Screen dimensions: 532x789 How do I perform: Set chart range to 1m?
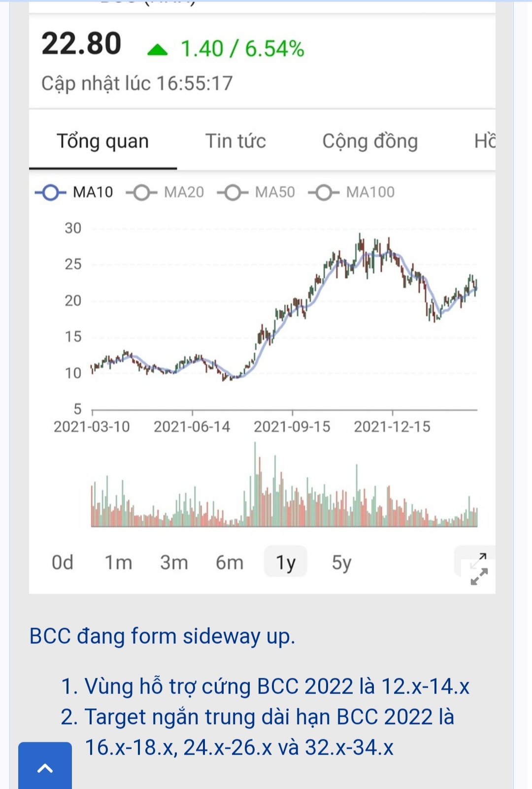(x=118, y=562)
